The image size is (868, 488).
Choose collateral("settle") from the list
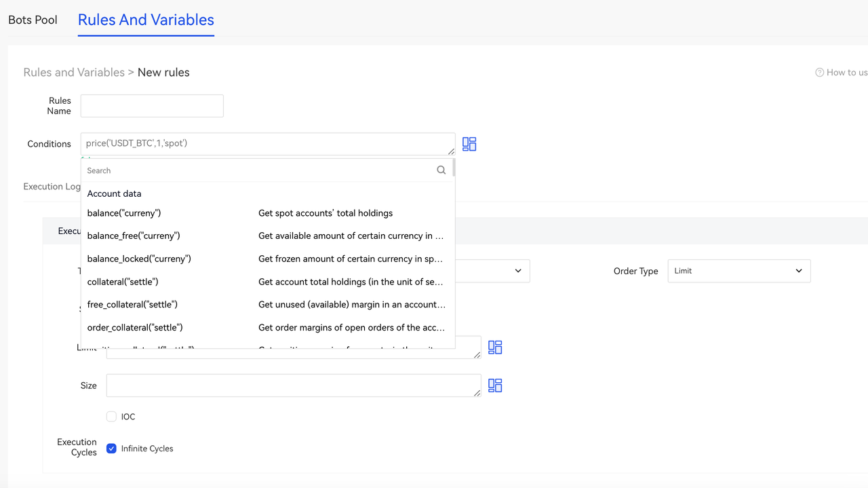tap(123, 282)
